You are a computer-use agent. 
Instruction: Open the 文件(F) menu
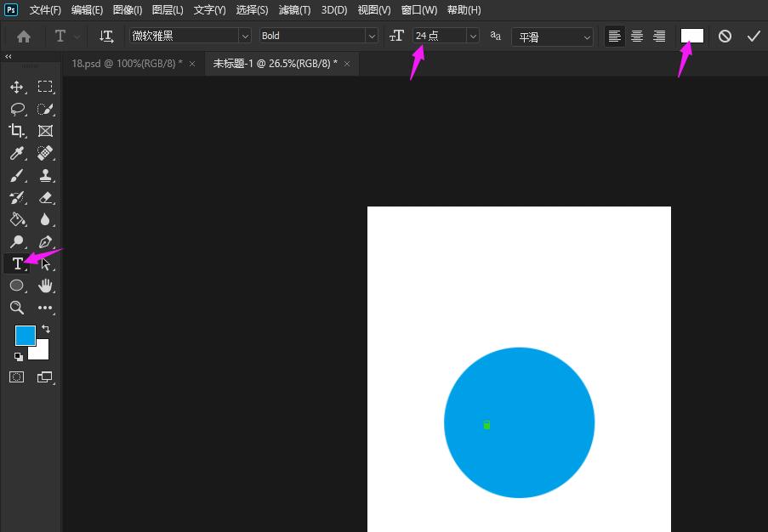click(45, 10)
